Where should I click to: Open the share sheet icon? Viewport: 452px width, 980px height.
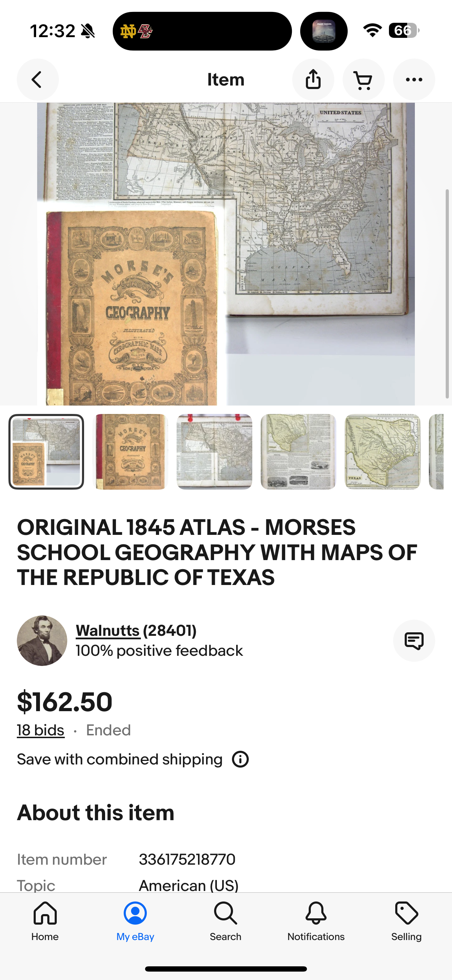[x=313, y=80]
